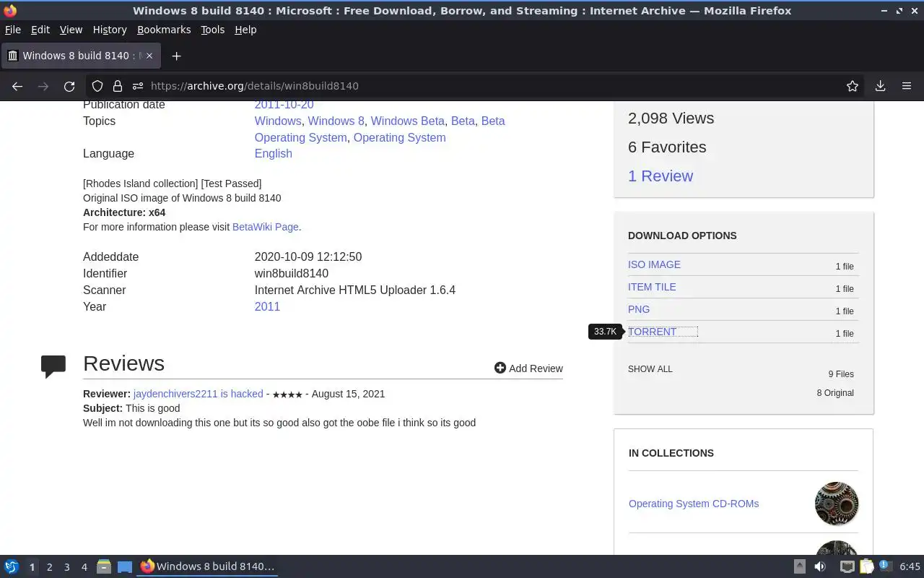Screen dimensions: 924x578
Task: Open the Windows topic link
Action: click(278, 121)
